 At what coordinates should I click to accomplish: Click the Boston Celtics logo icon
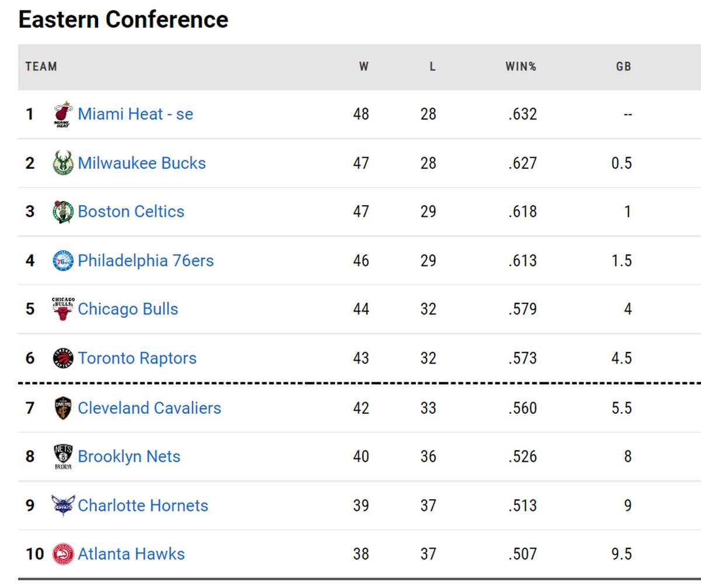click(x=63, y=212)
